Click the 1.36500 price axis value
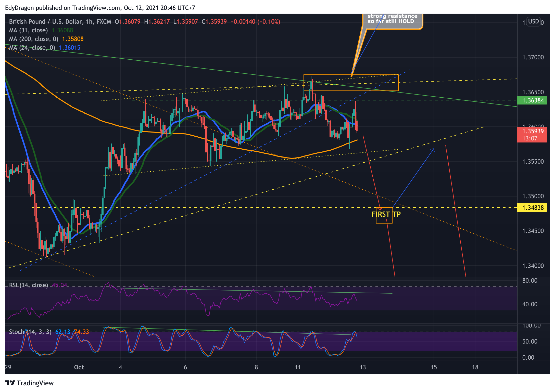Image resolution: width=555 pixels, height=392 pixels. point(533,92)
